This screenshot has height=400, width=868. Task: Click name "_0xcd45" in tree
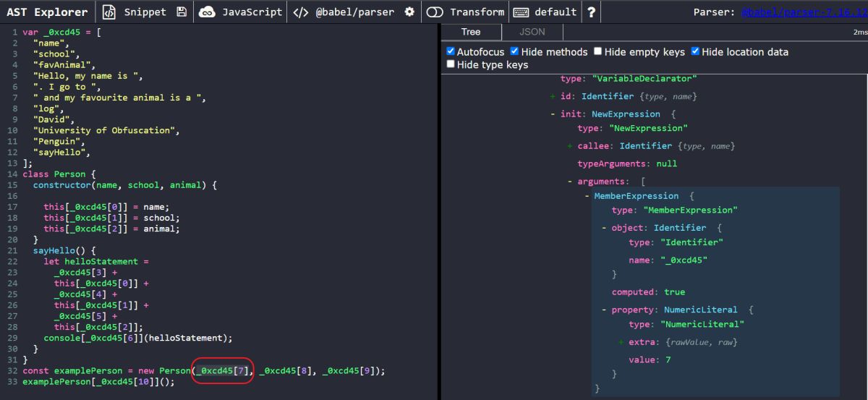[x=668, y=260]
